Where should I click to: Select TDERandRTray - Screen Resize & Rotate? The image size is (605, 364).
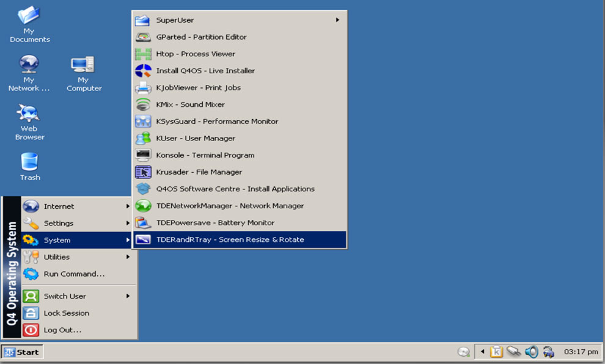coord(239,239)
